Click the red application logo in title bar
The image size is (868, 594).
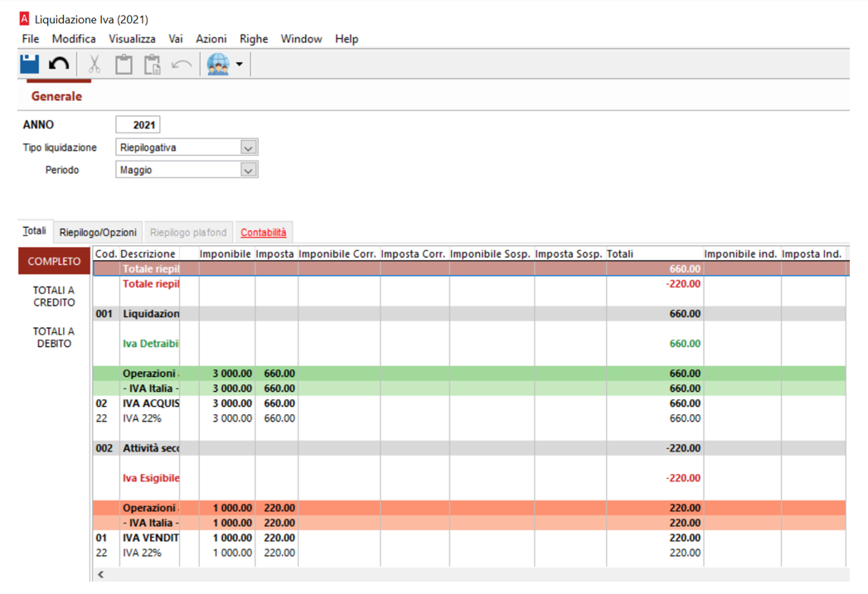24,19
